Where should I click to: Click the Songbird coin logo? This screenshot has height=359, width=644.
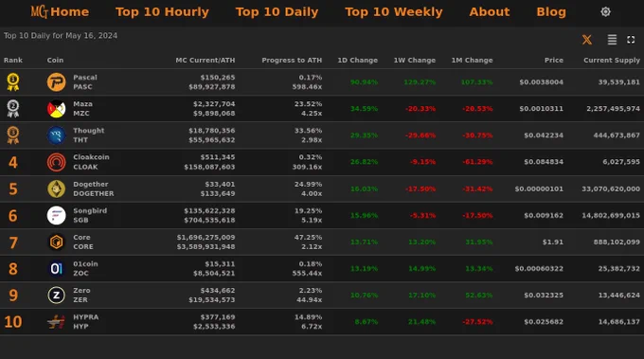(x=56, y=215)
